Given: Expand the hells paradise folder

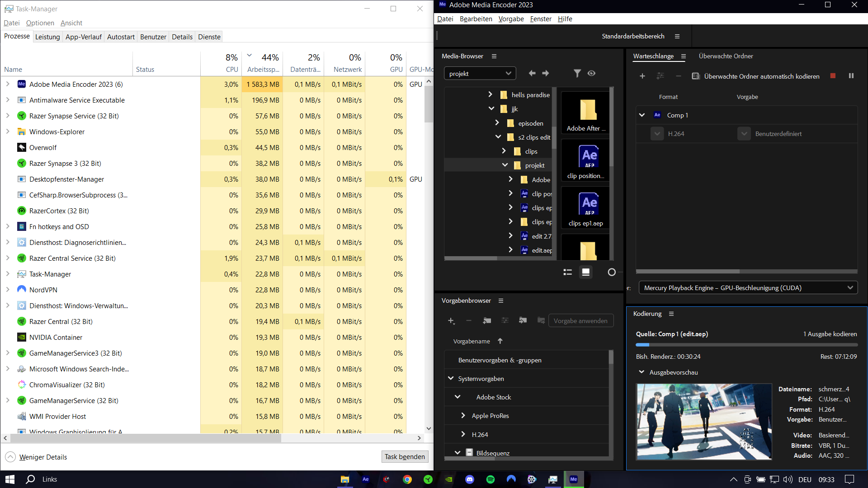Looking at the screenshot, I should click(491, 94).
